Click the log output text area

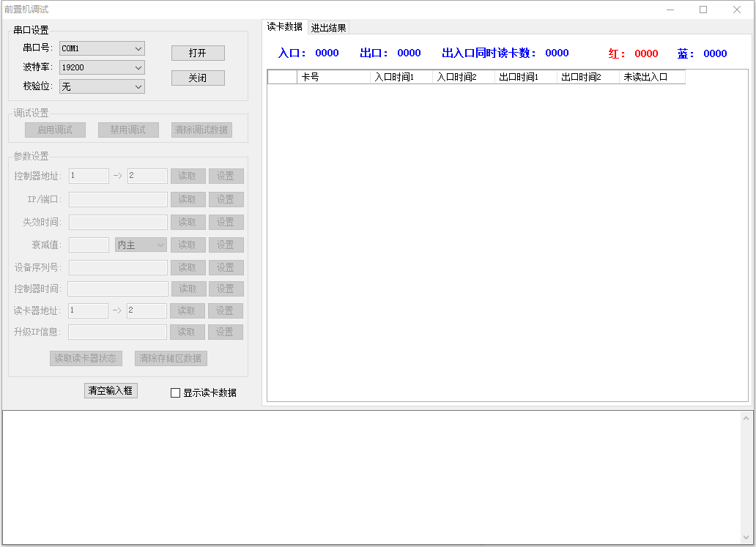371,476
